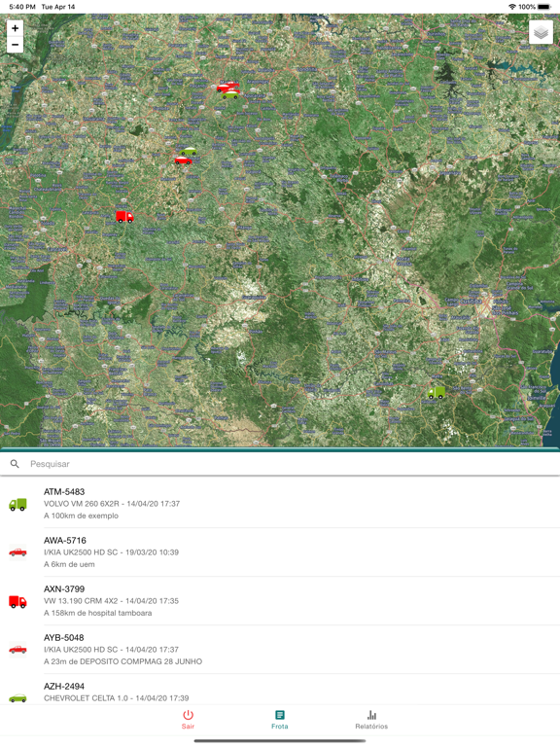Click 'A 158km de hospital tamboara' text

point(97,613)
